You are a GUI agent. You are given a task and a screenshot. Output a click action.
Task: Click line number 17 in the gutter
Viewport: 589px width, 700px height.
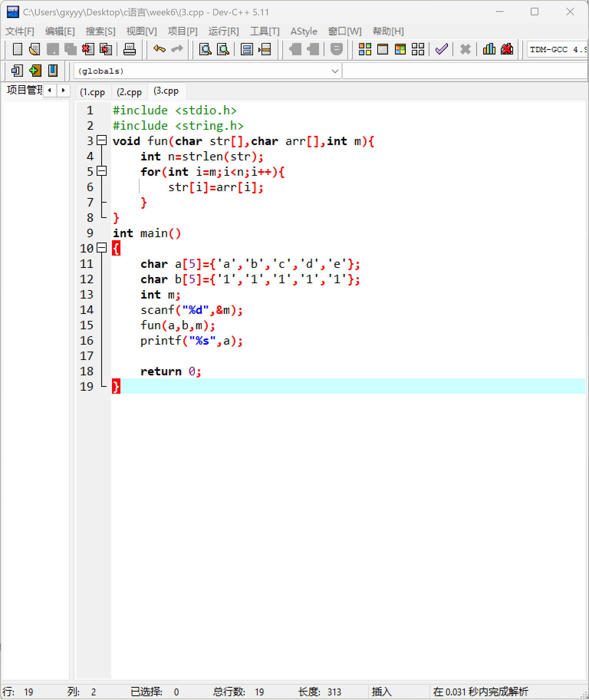click(x=87, y=356)
